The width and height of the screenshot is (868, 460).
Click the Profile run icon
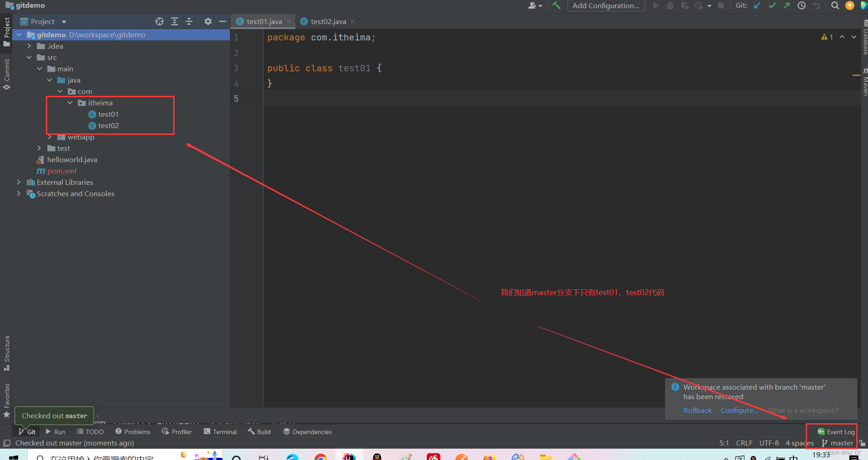click(x=699, y=5)
